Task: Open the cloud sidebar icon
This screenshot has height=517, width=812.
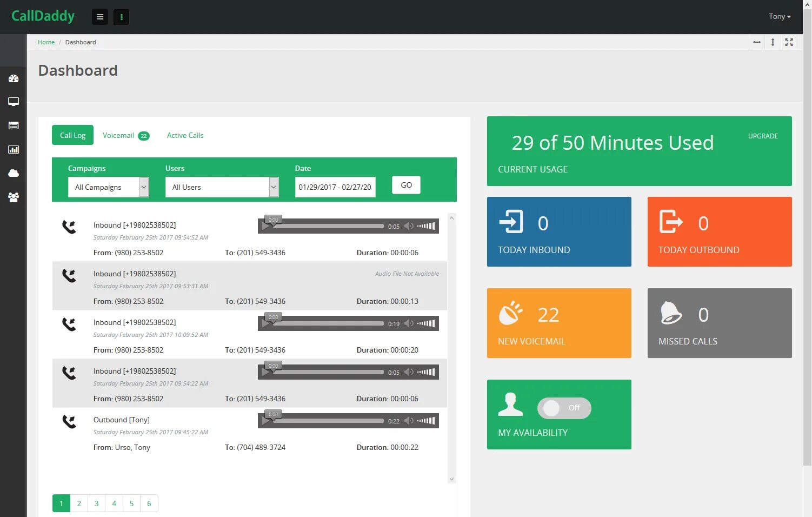Action: [14, 173]
